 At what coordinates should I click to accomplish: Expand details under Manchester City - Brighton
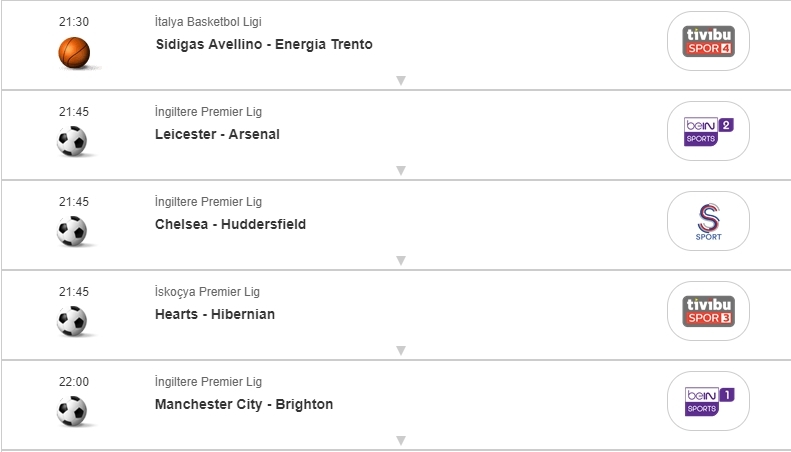tap(400, 440)
